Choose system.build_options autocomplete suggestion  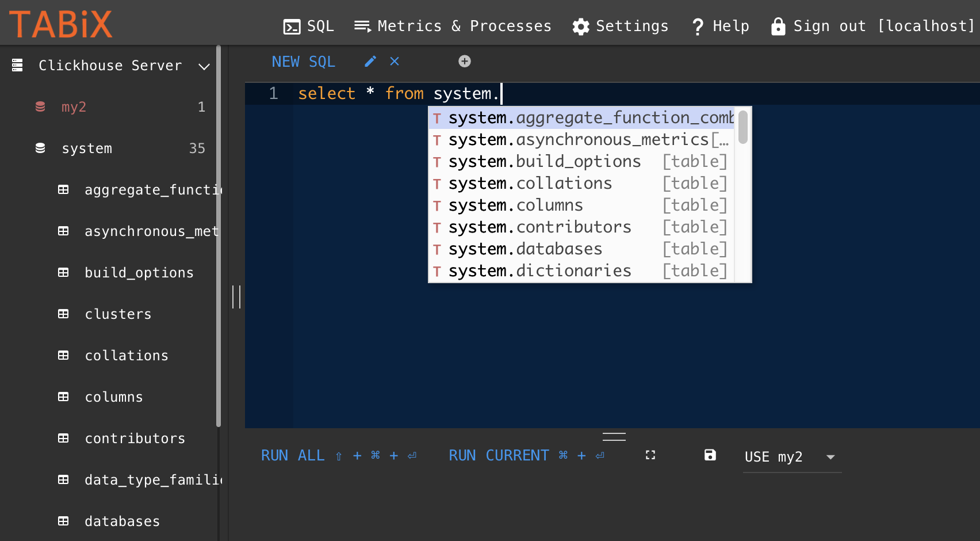point(582,162)
